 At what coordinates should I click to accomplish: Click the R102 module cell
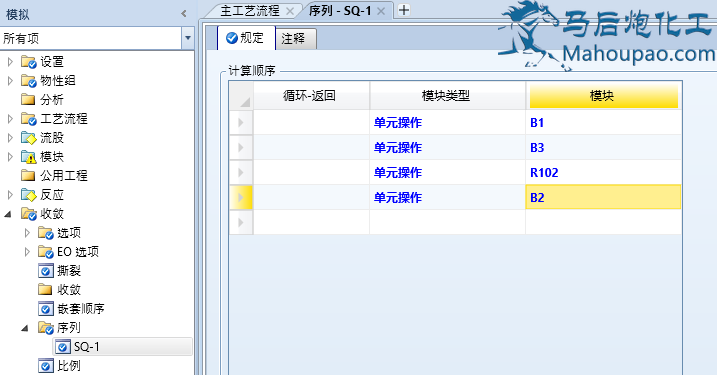pos(603,172)
